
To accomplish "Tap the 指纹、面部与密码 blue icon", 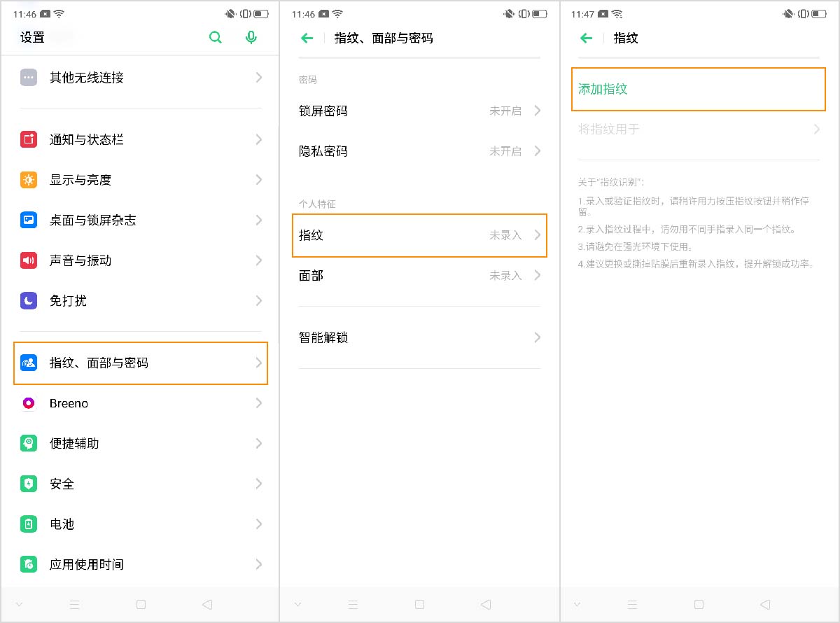I will click(x=29, y=363).
